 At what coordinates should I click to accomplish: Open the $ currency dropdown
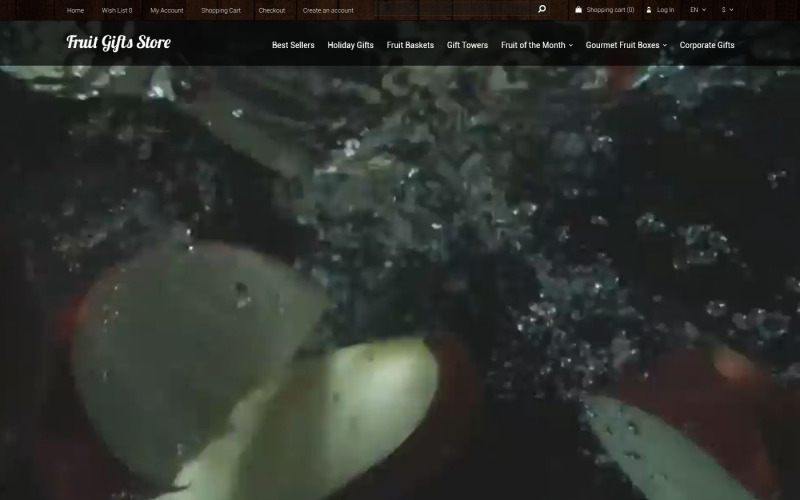727,10
